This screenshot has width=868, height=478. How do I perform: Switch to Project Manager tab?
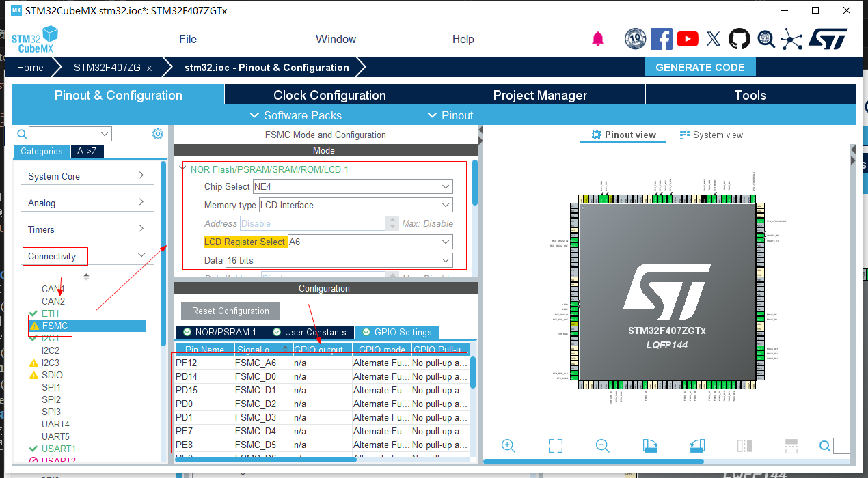pos(540,95)
